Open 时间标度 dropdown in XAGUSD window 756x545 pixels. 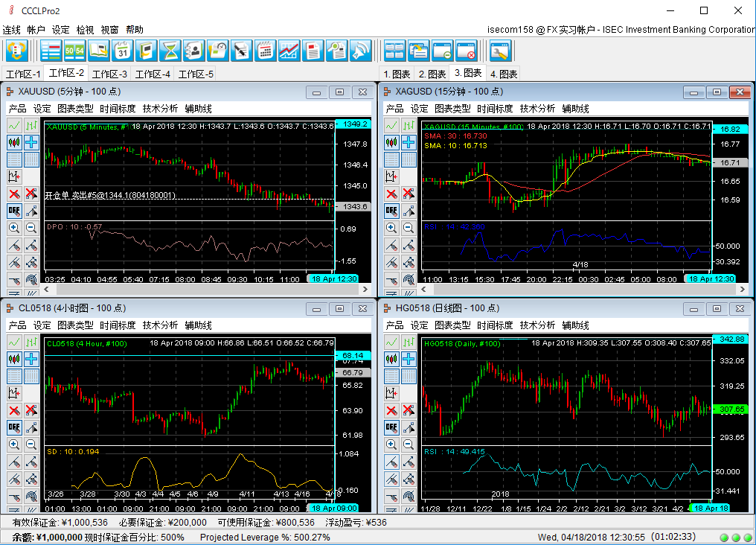pos(495,109)
